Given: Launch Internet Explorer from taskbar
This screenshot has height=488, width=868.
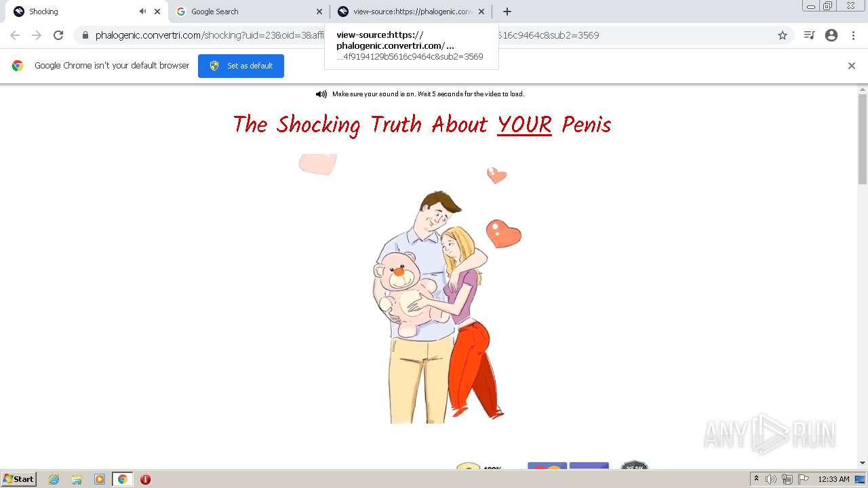Looking at the screenshot, I should click(54, 479).
